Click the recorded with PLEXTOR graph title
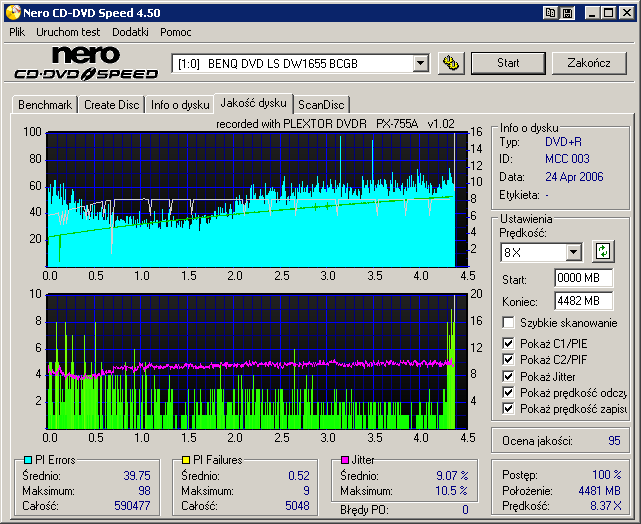 335,124
